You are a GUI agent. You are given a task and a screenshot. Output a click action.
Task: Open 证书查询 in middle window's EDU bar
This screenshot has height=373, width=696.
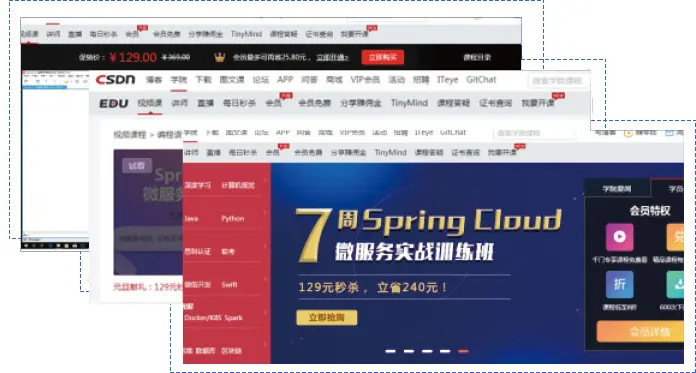point(495,103)
